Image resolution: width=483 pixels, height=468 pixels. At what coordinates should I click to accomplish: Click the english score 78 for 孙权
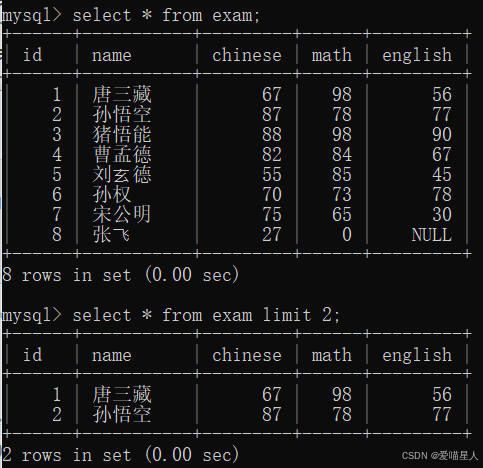[442, 195]
